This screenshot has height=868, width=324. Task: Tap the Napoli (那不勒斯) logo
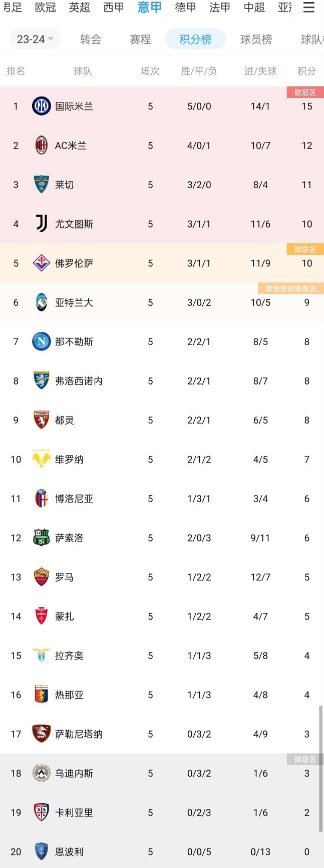[42, 341]
